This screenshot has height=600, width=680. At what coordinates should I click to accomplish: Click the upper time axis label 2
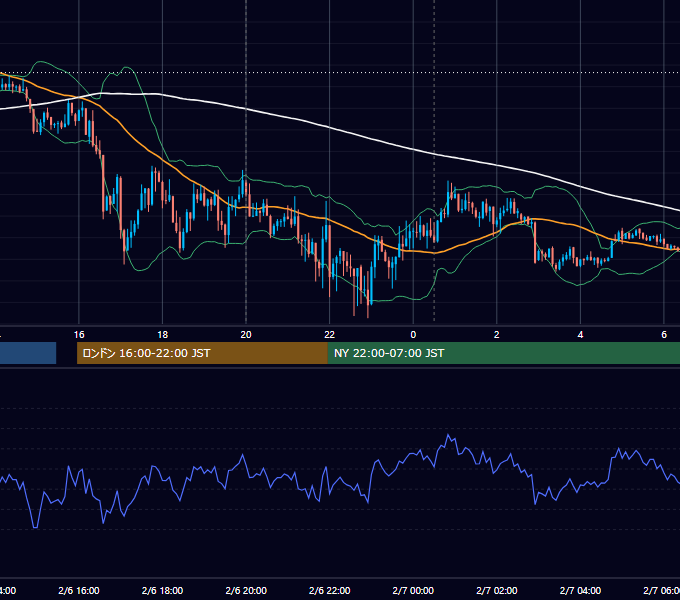click(x=497, y=335)
